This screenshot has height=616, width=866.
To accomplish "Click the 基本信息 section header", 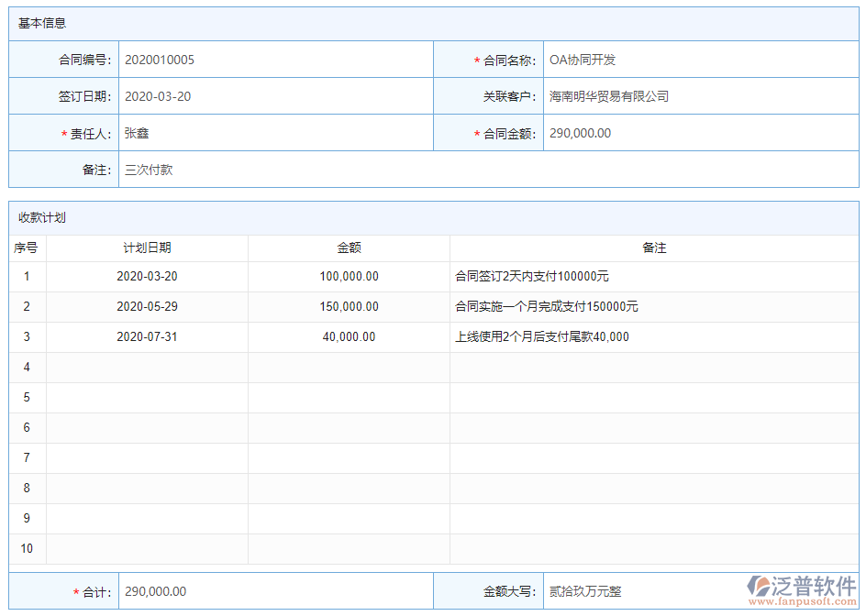I will 42,23.
